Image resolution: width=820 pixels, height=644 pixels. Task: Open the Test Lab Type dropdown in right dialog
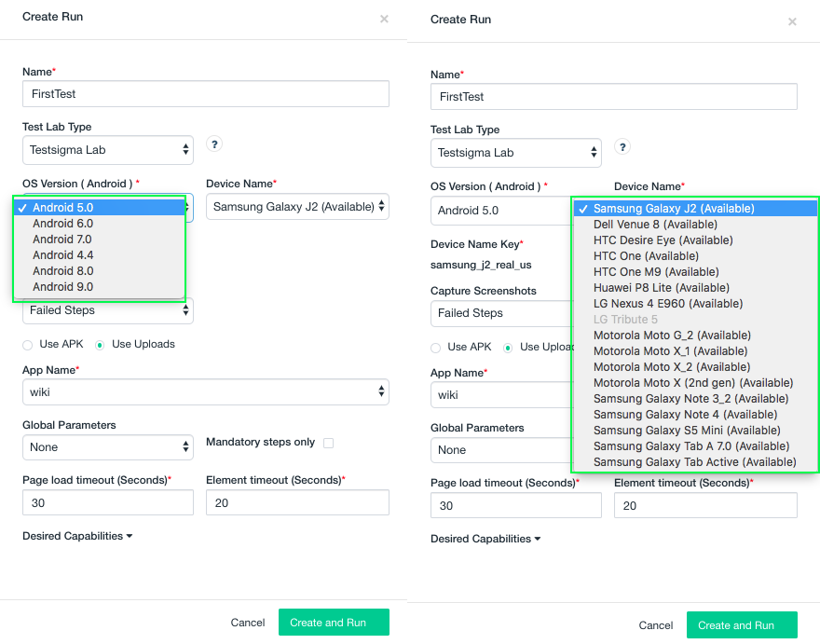515,153
